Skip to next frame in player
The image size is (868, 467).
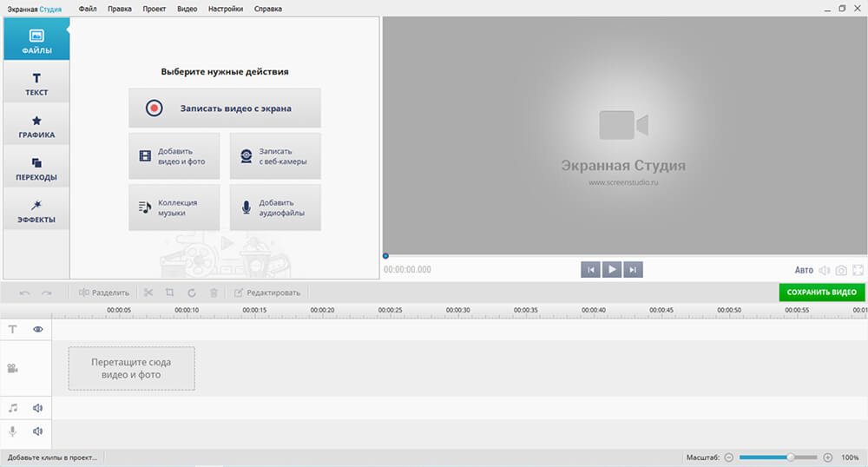point(633,269)
